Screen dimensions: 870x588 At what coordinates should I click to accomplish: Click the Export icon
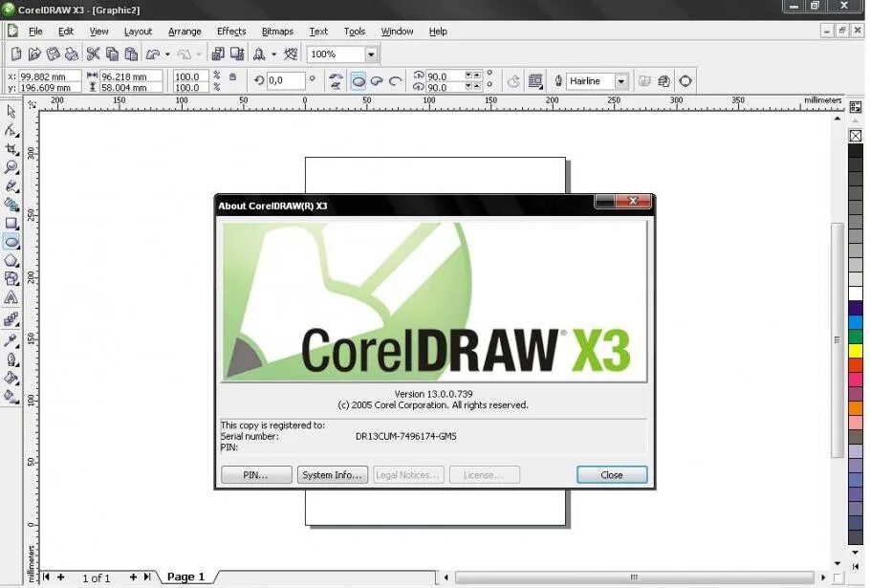click(x=237, y=54)
